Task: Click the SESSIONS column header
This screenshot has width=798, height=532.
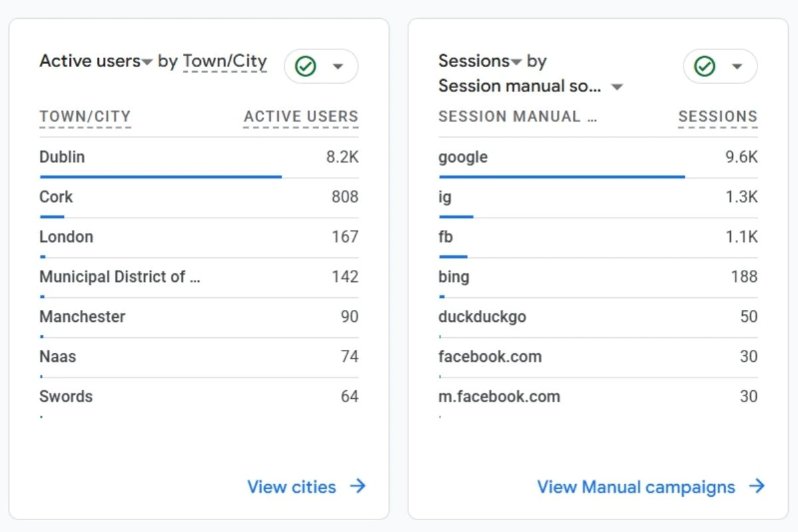Action: tap(718, 117)
